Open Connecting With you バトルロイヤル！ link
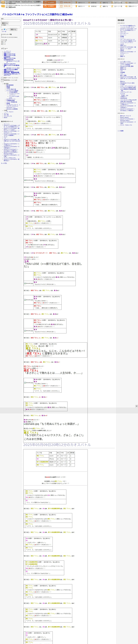Viewport: 138px width, 644px height. [12, 74]
